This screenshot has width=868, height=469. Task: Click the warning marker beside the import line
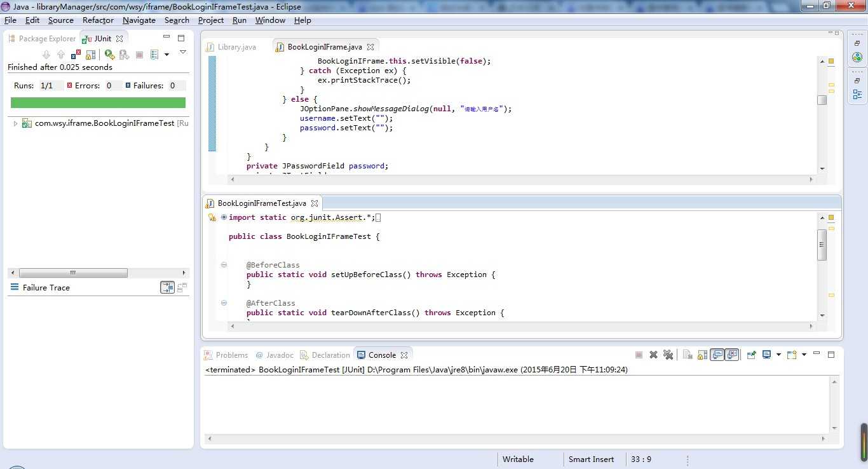click(213, 217)
